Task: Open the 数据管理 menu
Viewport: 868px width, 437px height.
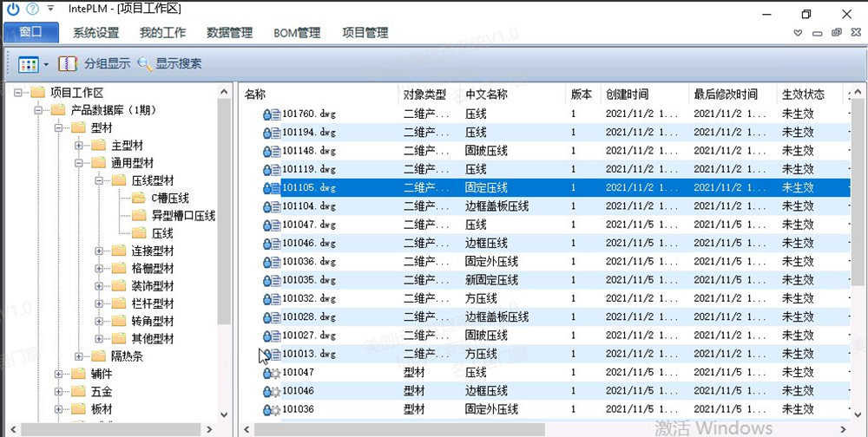Action: click(x=230, y=33)
